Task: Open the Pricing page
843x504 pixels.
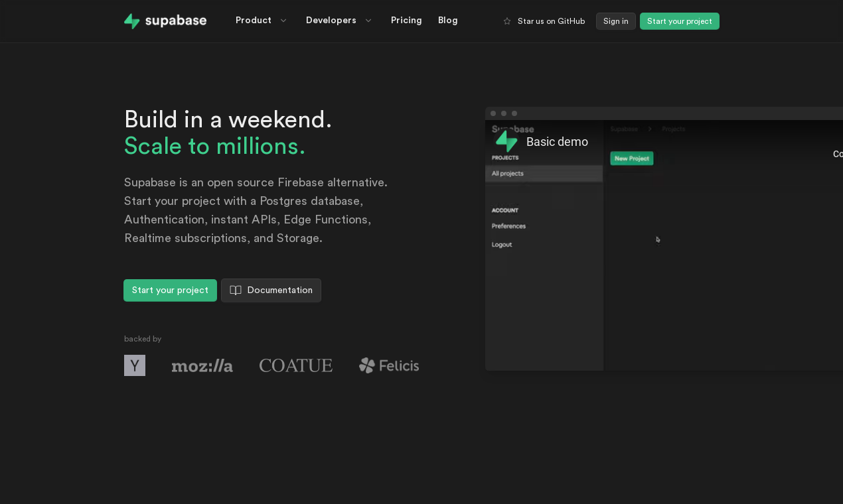Action: click(406, 21)
